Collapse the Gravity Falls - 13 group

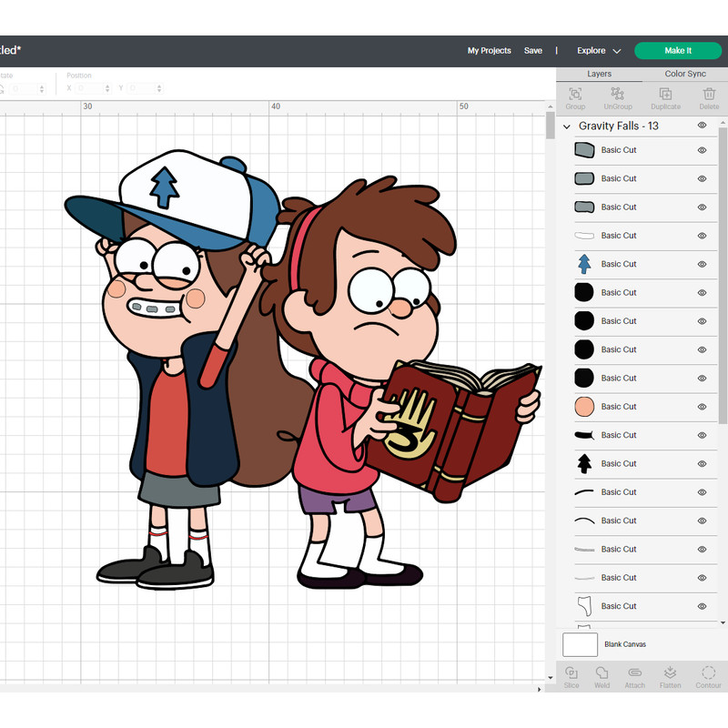(x=567, y=126)
